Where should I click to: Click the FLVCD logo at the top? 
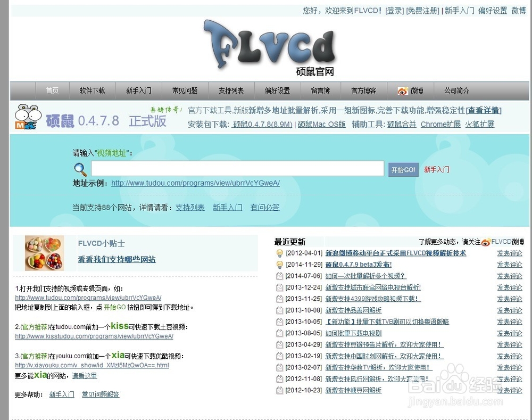269,47
